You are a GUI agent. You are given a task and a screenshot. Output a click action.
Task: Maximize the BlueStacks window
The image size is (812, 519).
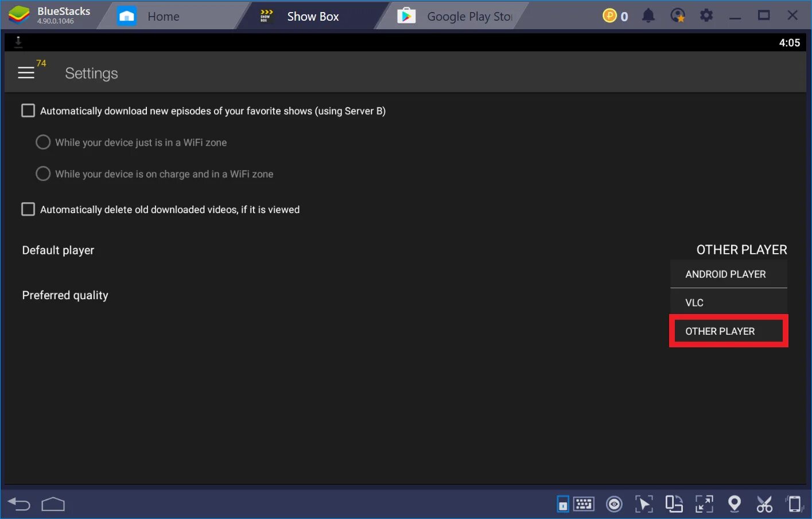[x=764, y=16]
